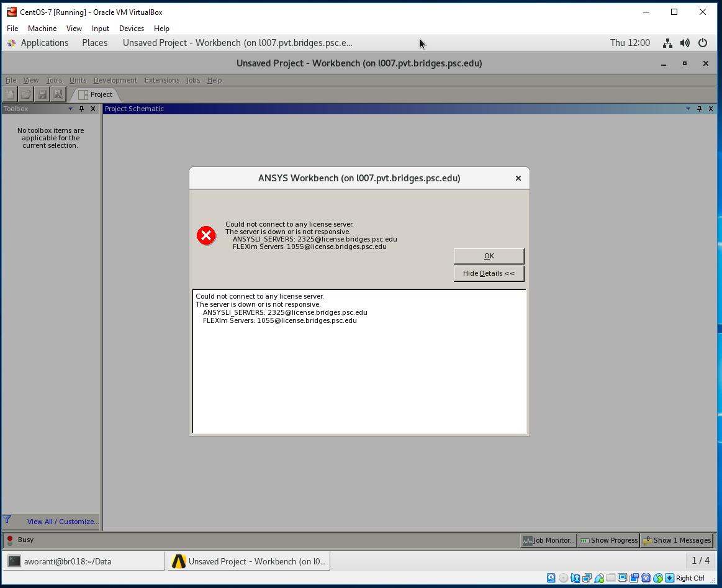Click the VirtualBox CPU virtualization V icon
722x588 pixels.
click(x=646, y=578)
